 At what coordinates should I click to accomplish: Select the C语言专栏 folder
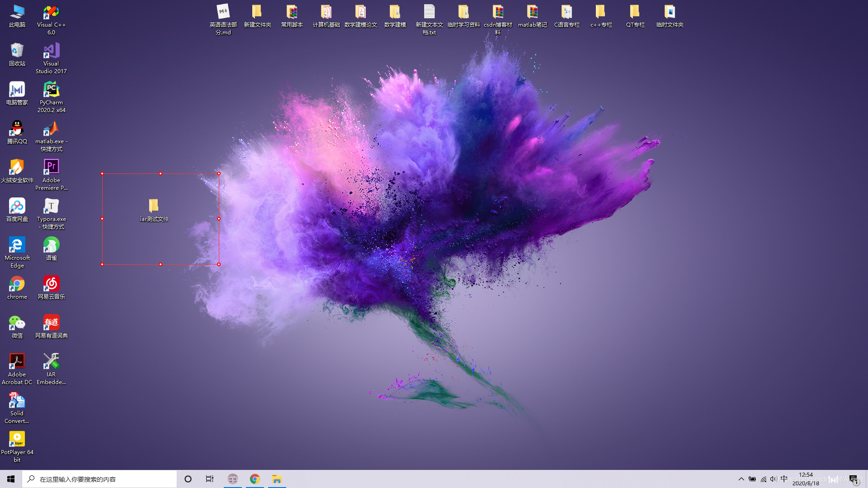click(567, 16)
